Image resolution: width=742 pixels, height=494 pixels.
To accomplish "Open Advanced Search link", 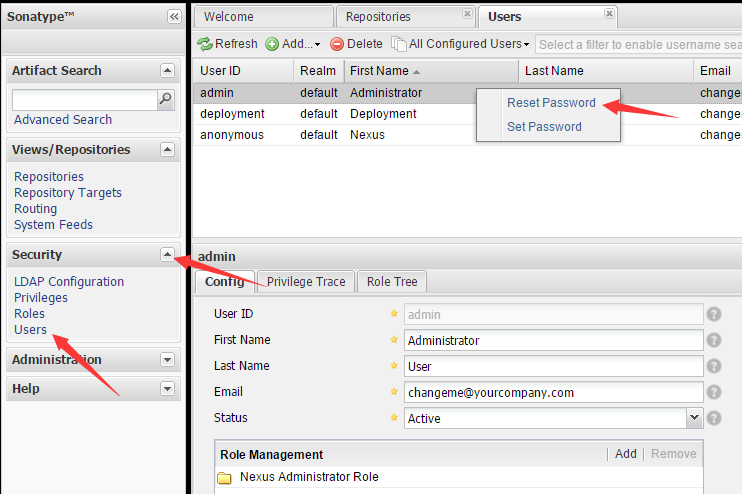I will pyautogui.click(x=63, y=120).
